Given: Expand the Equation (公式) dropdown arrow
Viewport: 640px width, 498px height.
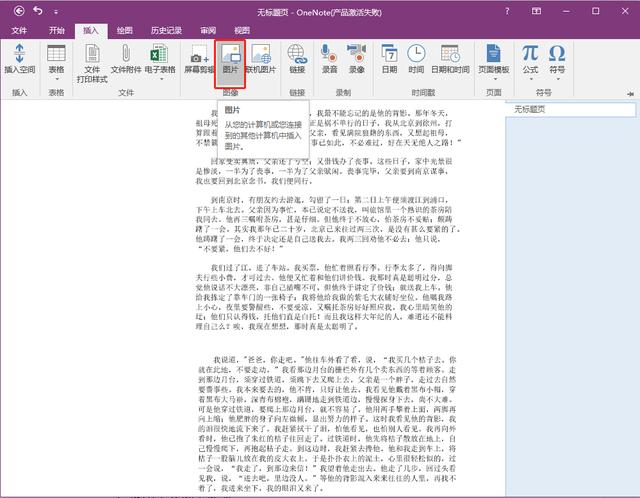Looking at the screenshot, I should coord(530,79).
